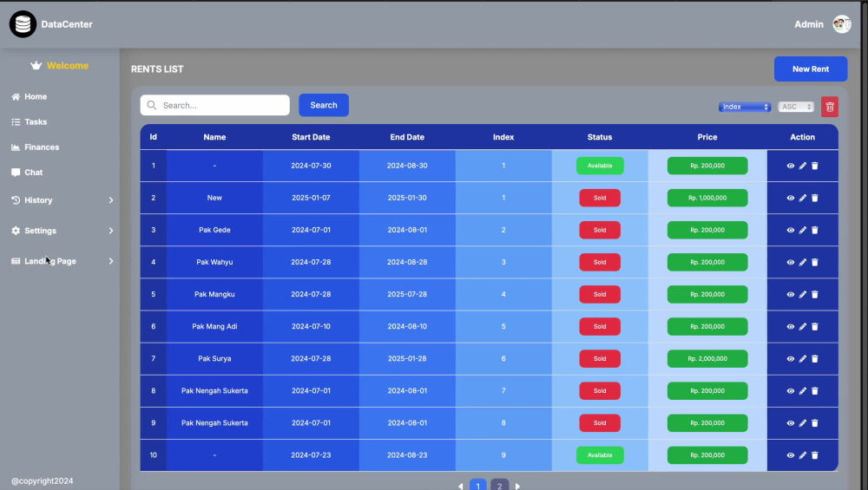Edit rent row 1 with pencil icon
Viewport: 868px width, 490px height.
803,166
